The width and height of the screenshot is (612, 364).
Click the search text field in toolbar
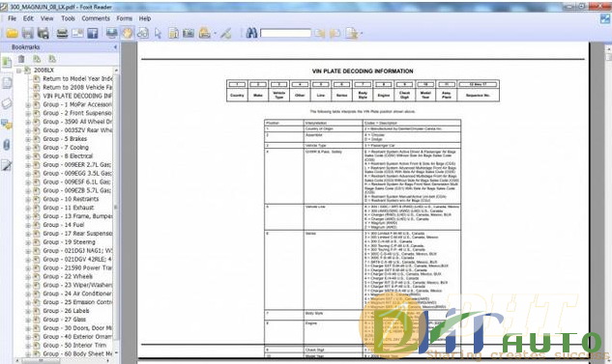(x=285, y=34)
